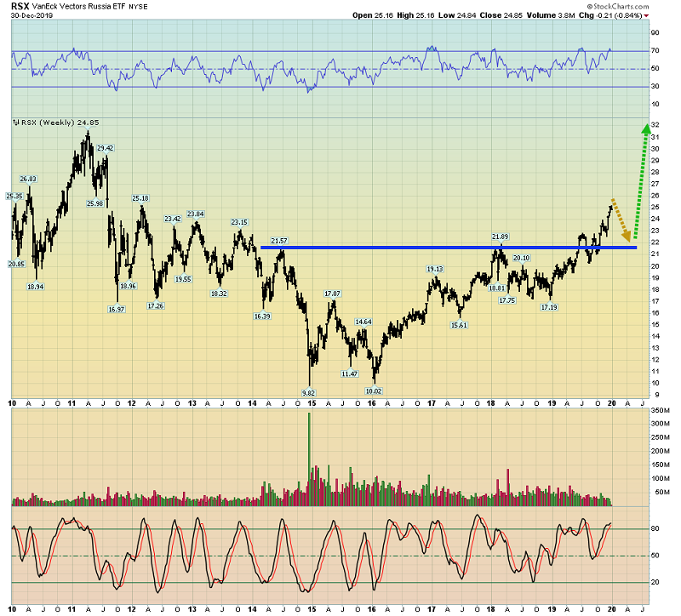This screenshot has height=616, width=681.
Task: Click the Open 25.16 value
Action: (373, 15)
